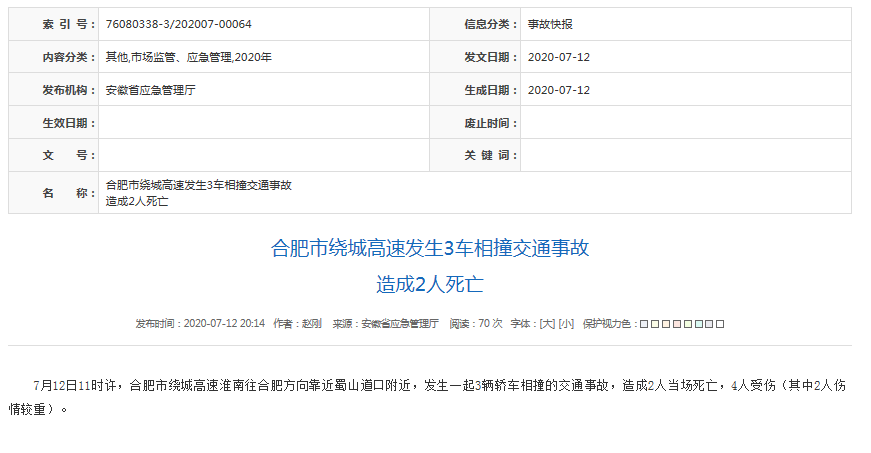The width and height of the screenshot is (871, 453).
Task: Click the 文号 label
Action: (68, 155)
